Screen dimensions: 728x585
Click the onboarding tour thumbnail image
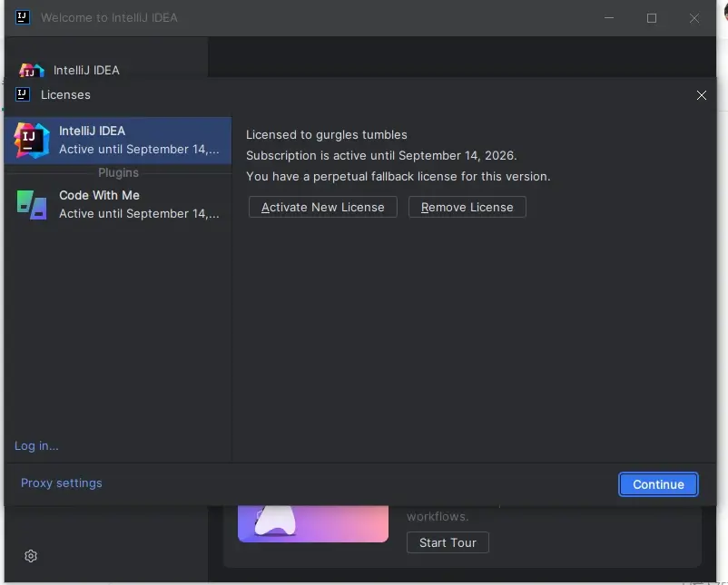[313, 523]
